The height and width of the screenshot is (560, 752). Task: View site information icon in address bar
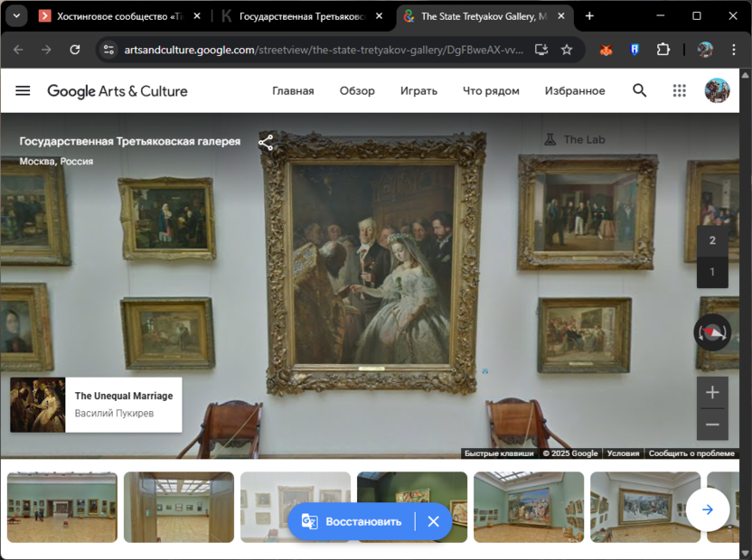click(108, 50)
